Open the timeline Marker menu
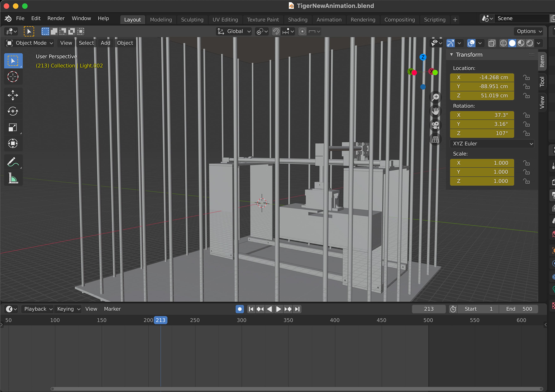 [112, 309]
